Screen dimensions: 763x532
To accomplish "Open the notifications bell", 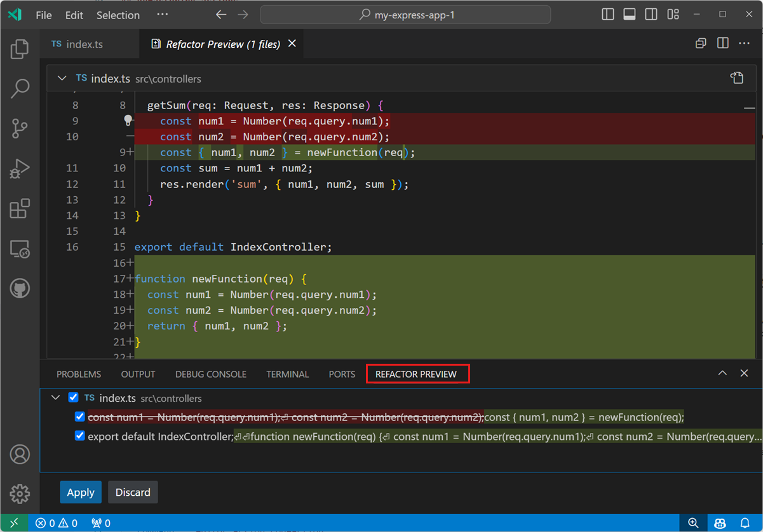I will 745,522.
